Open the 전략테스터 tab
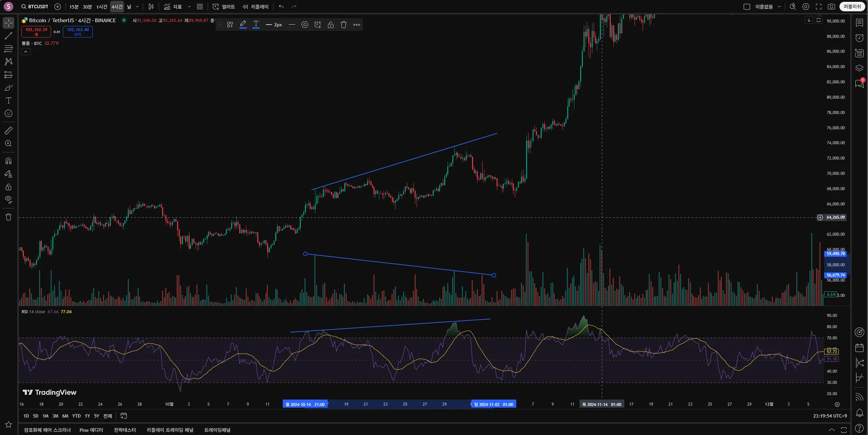Viewport: 868px width, 435px height. point(125,430)
